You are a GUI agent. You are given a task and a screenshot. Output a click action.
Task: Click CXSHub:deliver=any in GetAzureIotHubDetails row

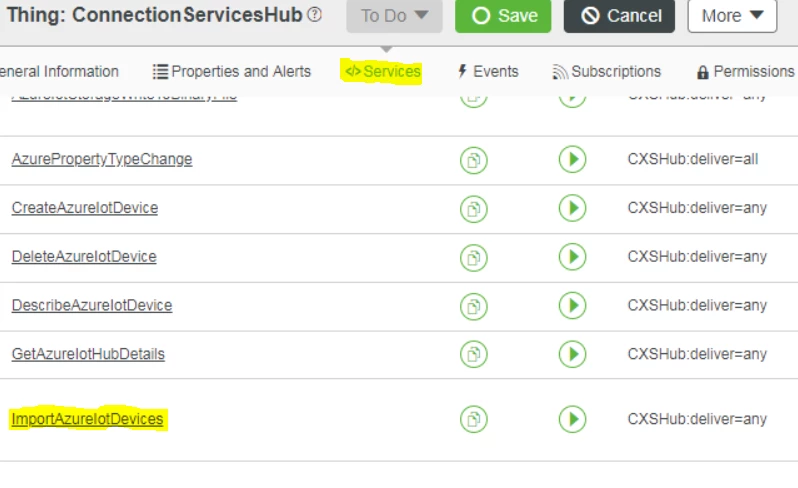coord(697,354)
